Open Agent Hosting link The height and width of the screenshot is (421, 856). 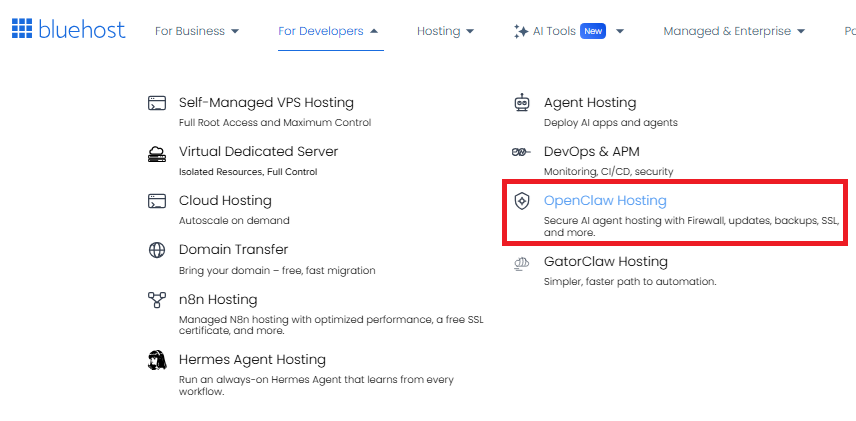[x=590, y=103]
